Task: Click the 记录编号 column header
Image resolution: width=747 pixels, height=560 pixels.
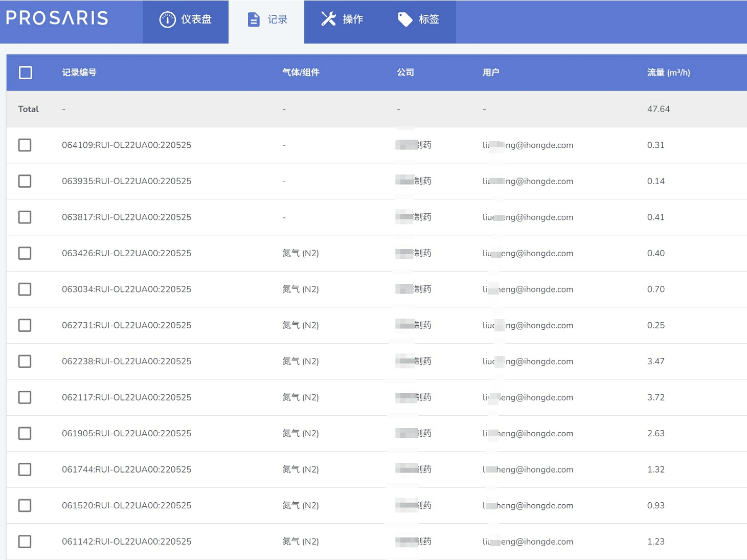Action: pos(79,72)
